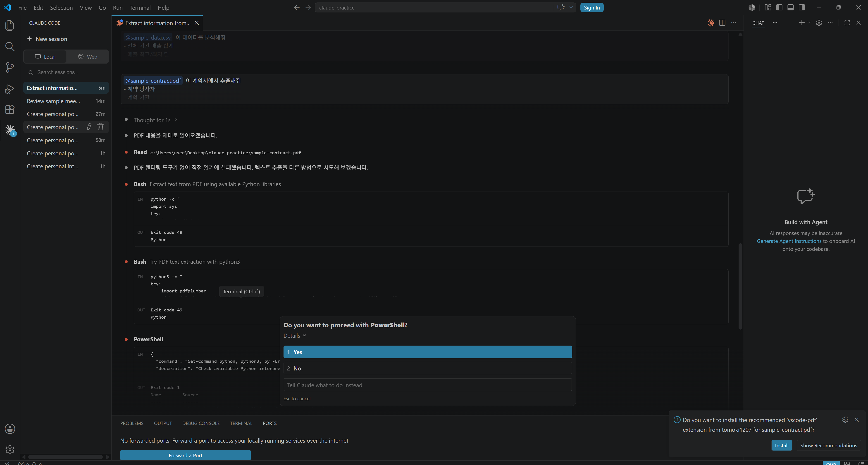Open Chat panel title ellipsis menu

click(775, 23)
